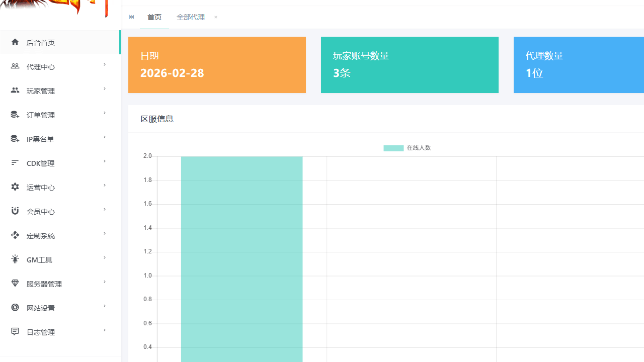This screenshot has width=644, height=362.
Task: Select the 服务器管理 server icon
Action: pyautogui.click(x=15, y=283)
